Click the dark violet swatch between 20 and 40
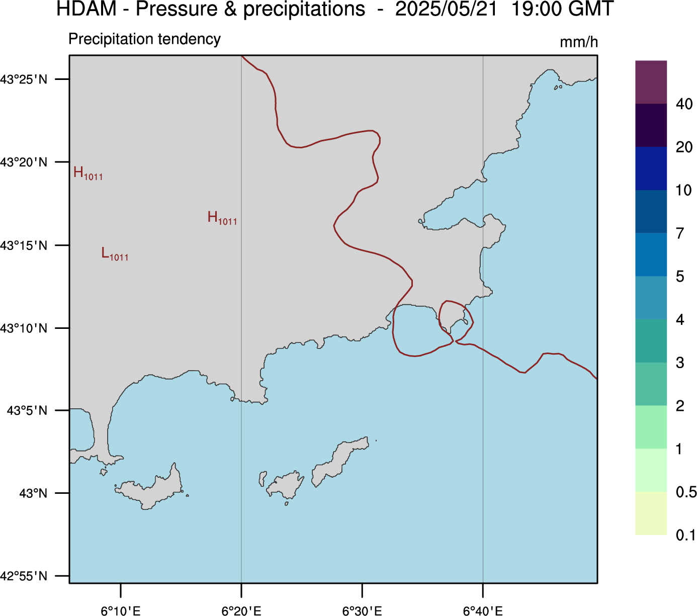 pyautogui.click(x=651, y=125)
